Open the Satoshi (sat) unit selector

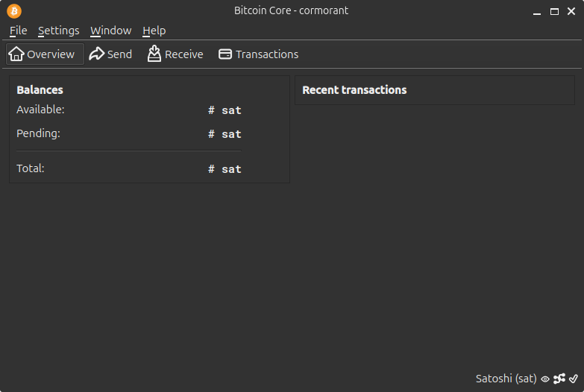pyautogui.click(x=506, y=379)
